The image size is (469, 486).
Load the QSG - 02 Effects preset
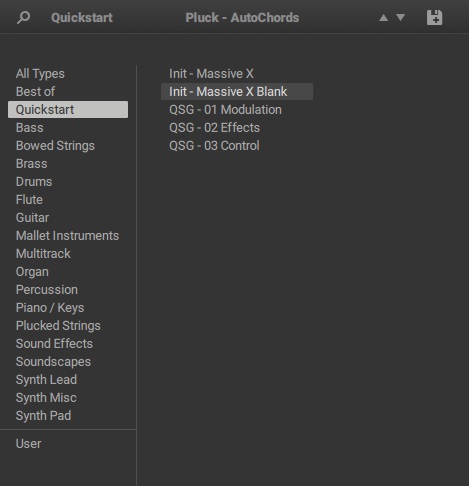(x=214, y=128)
